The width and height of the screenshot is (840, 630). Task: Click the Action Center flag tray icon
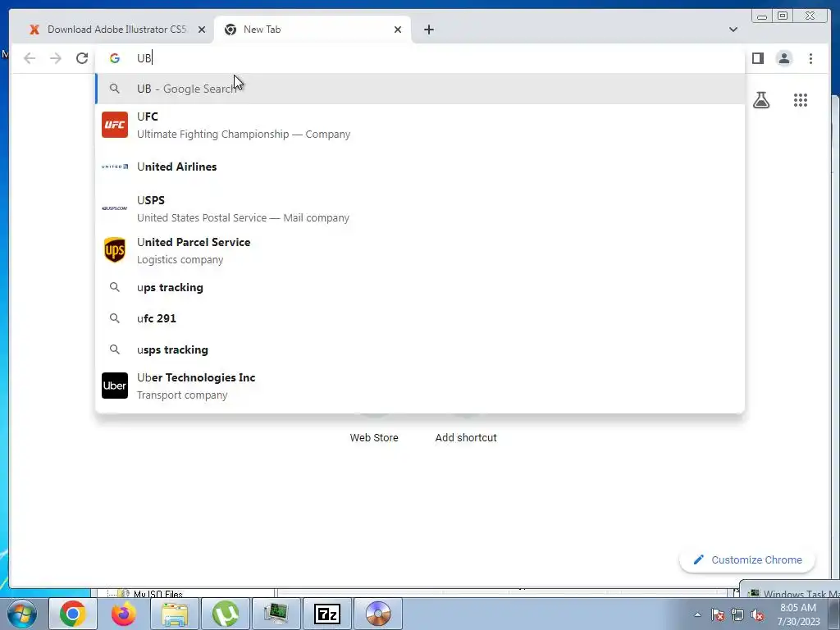click(x=718, y=614)
